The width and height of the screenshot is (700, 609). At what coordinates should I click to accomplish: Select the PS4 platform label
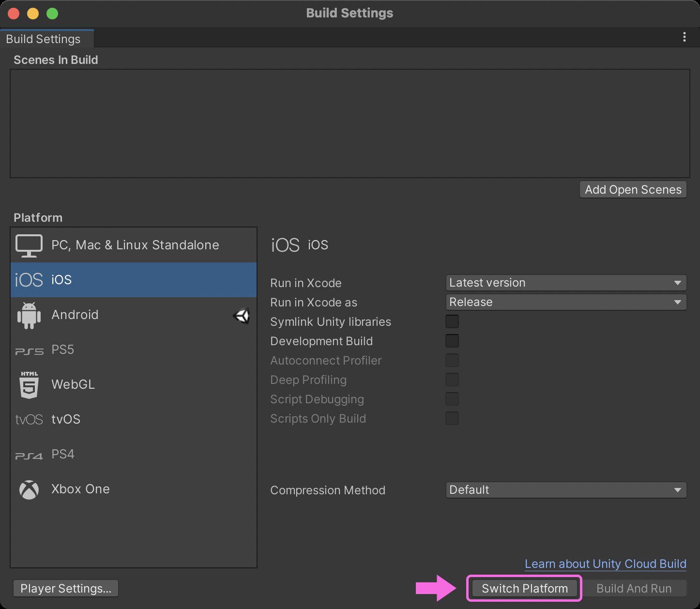[63, 454]
